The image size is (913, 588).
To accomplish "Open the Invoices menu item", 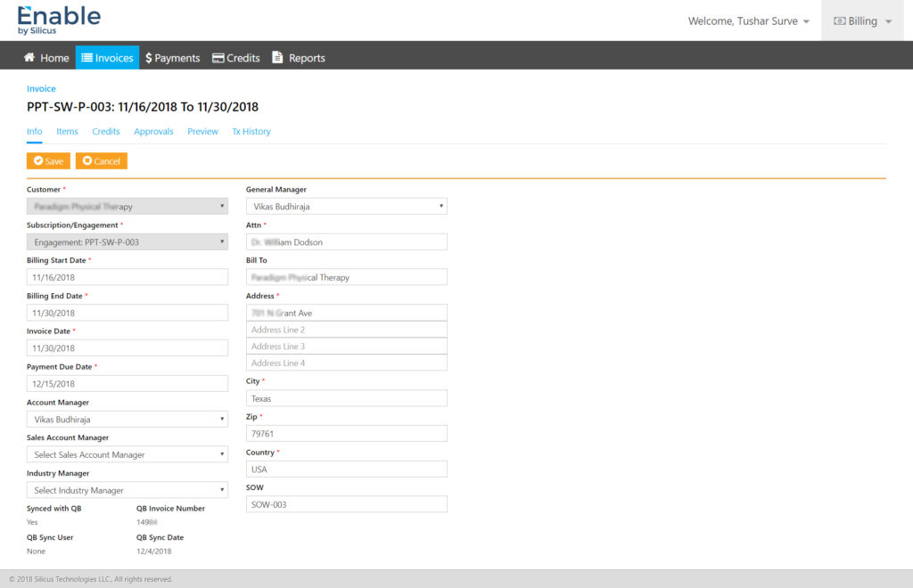I will [108, 58].
